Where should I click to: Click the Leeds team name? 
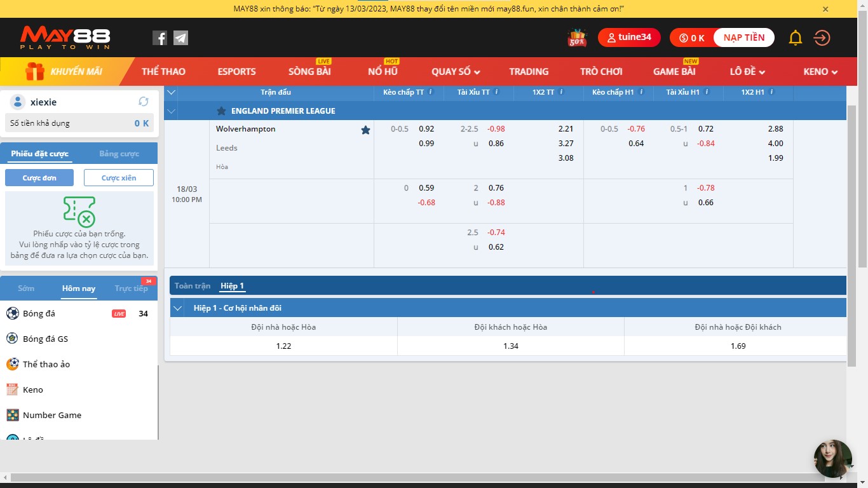click(x=227, y=148)
